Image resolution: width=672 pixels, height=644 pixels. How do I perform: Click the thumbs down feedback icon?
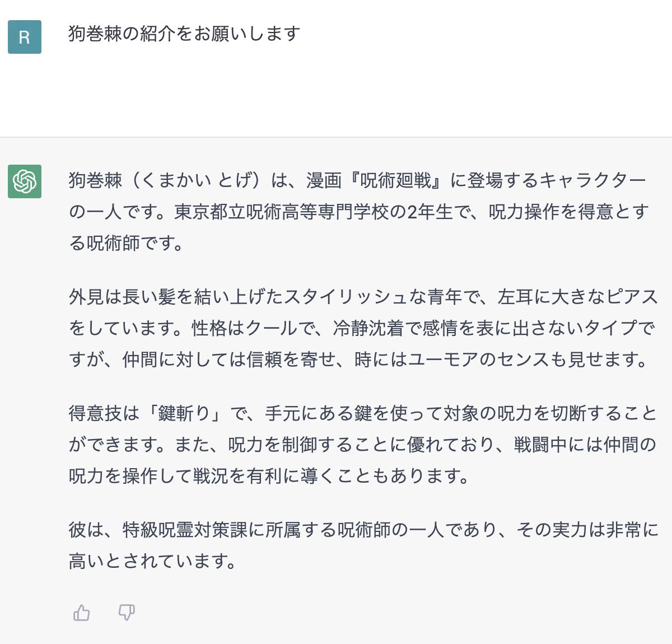(127, 613)
